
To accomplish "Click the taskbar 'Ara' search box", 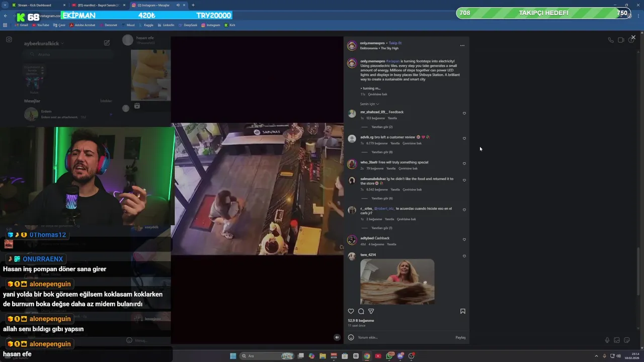I will point(267,356).
